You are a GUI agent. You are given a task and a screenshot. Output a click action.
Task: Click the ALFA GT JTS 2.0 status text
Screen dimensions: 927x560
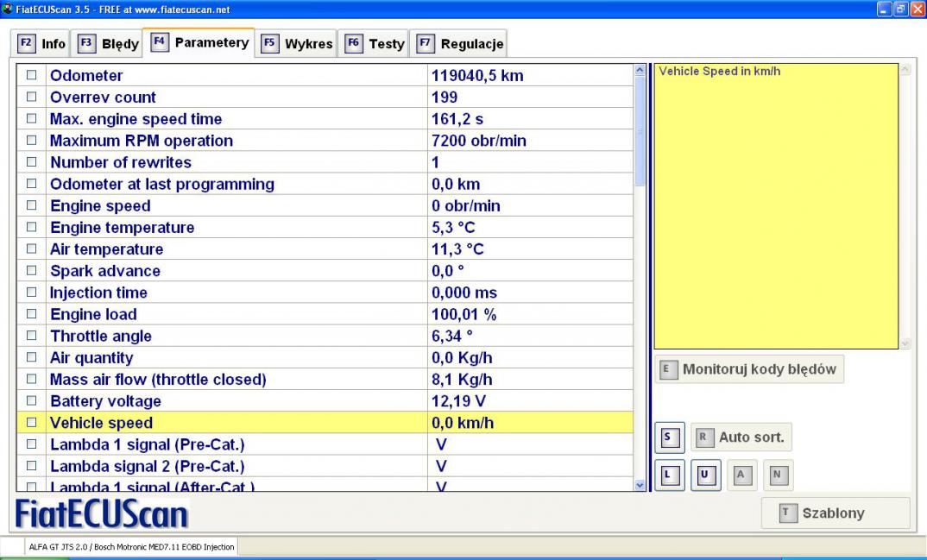click(x=132, y=547)
